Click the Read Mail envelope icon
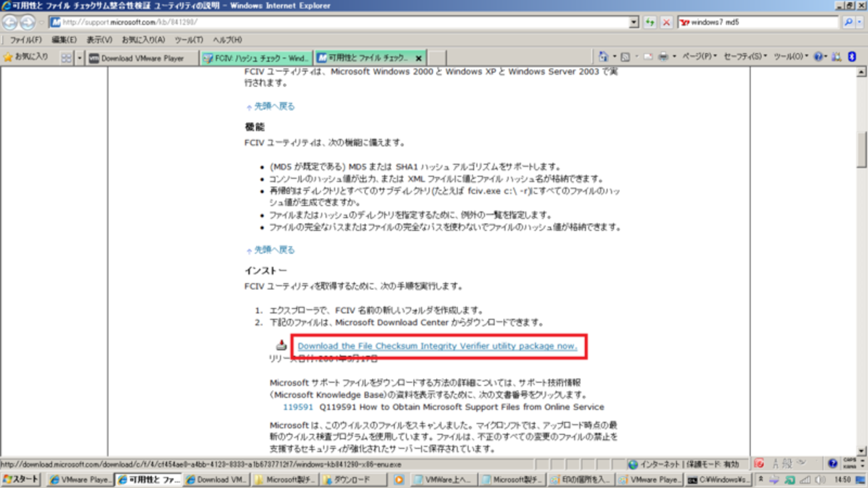Viewport: 868px width, 488px height. tap(648, 57)
